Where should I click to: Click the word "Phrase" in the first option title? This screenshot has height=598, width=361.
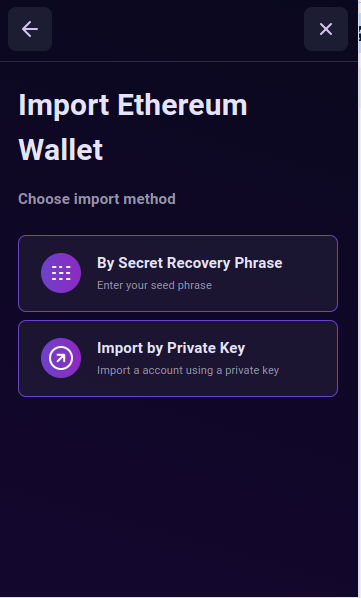click(x=258, y=263)
